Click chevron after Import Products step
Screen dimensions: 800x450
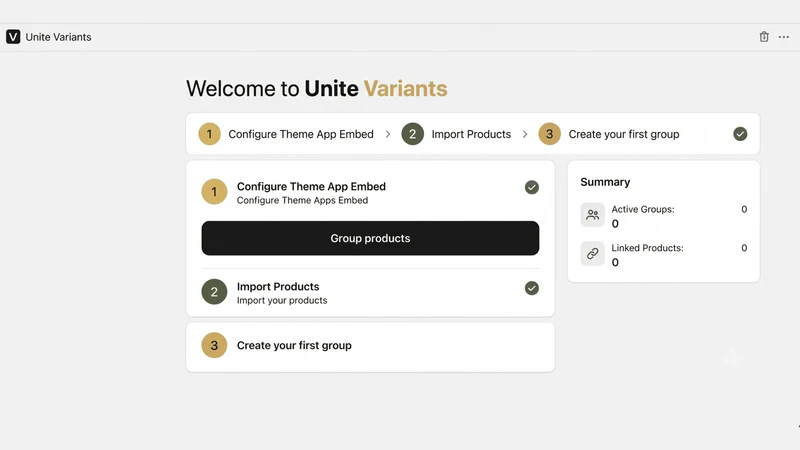coord(525,134)
